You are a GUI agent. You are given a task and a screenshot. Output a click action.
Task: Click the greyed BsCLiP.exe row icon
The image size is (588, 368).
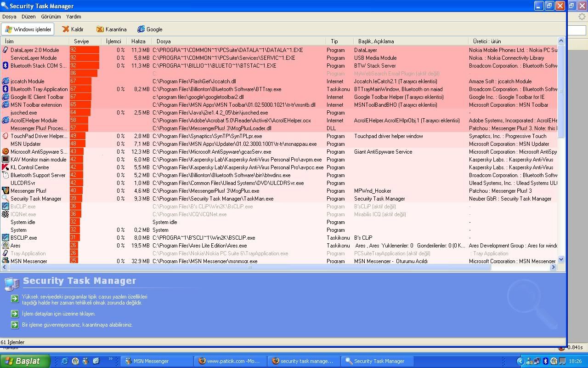tap(6, 207)
